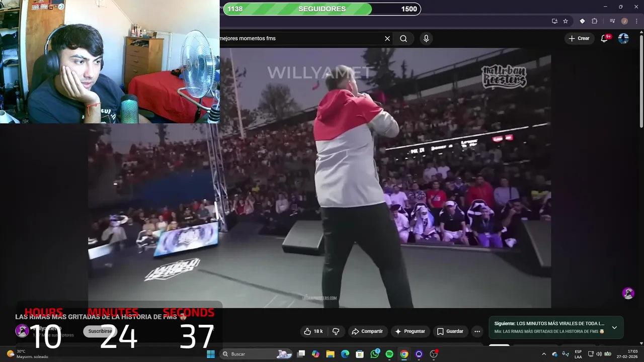
Task: Open YouTube notifications bell
Action: point(605,38)
